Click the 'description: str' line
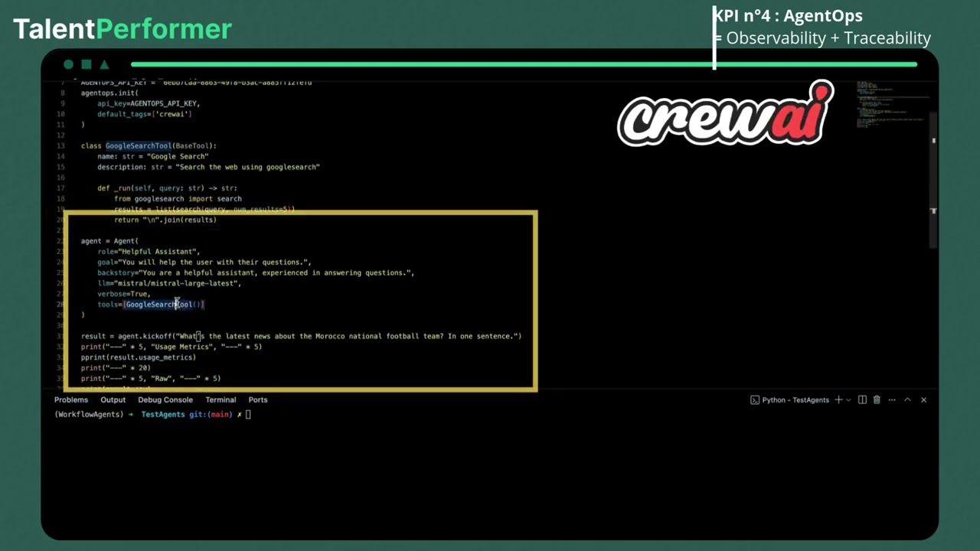Viewport: 980px width, 551px height. pyautogui.click(x=208, y=167)
